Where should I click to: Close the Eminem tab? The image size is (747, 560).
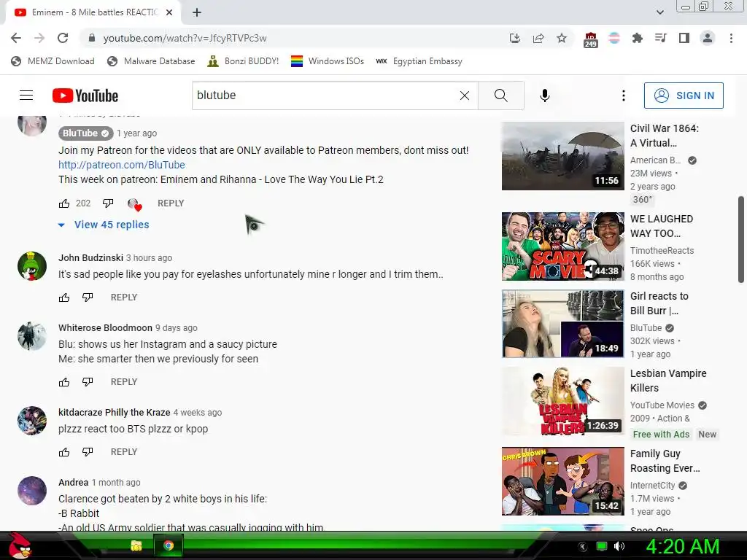click(169, 12)
